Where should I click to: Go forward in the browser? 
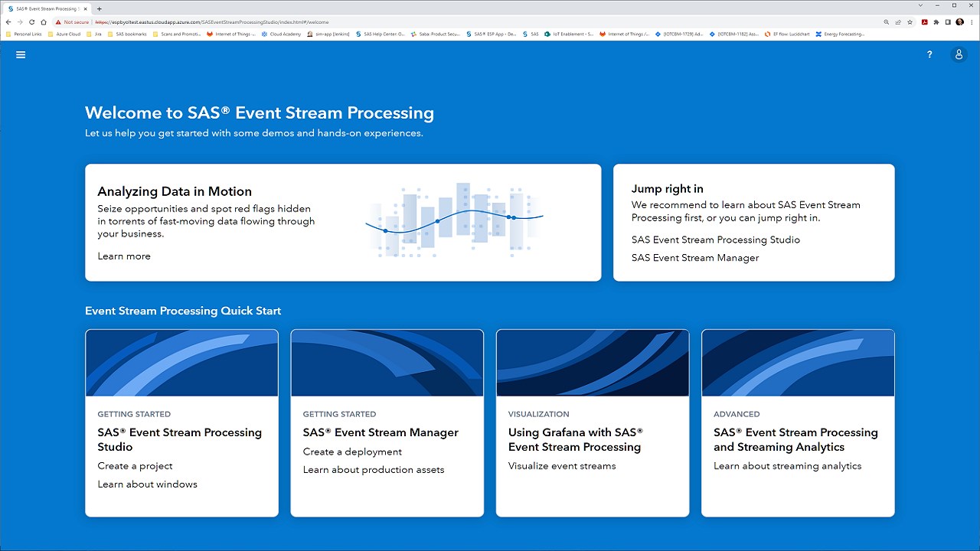(20, 22)
